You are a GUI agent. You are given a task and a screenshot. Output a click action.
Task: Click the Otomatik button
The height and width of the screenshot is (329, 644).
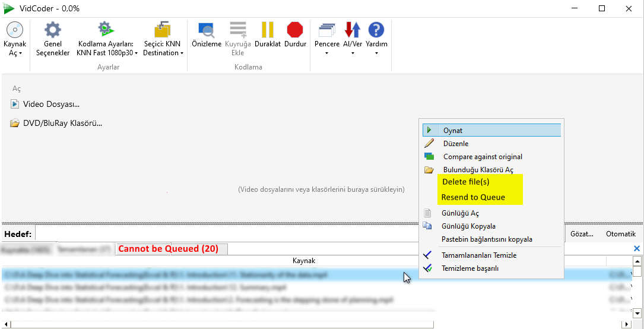pyautogui.click(x=621, y=234)
